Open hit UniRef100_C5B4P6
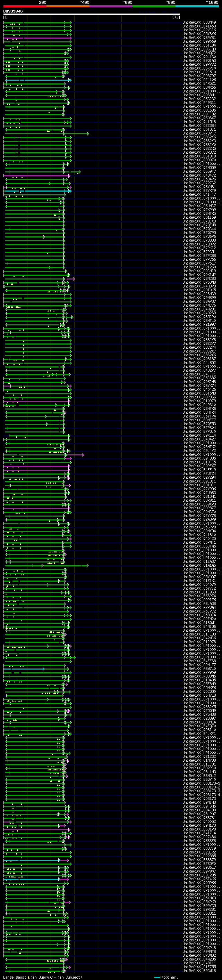222x980 pixels. click(x=199, y=179)
